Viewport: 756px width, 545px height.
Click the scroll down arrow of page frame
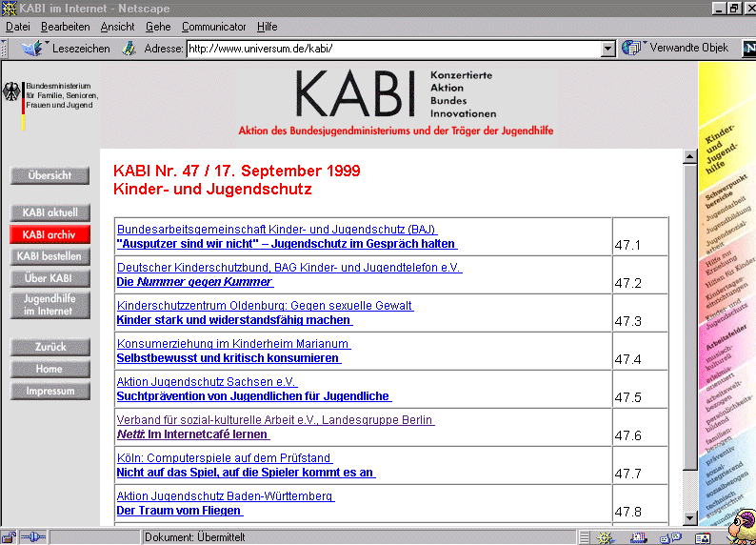pos(690,518)
